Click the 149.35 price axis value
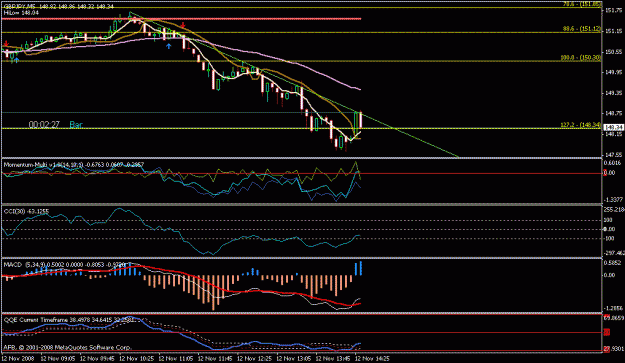This screenshot has height=363, width=625. pyautogui.click(x=613, y=93)
